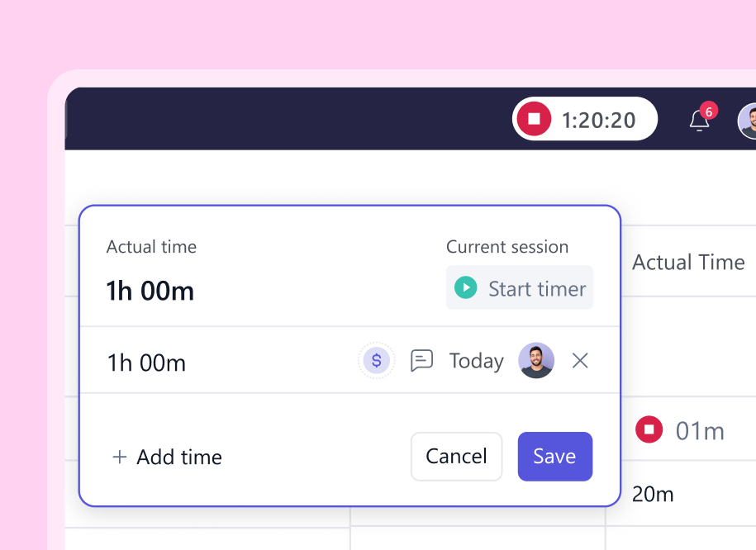The image size is (756, 550).
Task: Click the 1:20:20 elapsed time display
Action: point(599,121)
